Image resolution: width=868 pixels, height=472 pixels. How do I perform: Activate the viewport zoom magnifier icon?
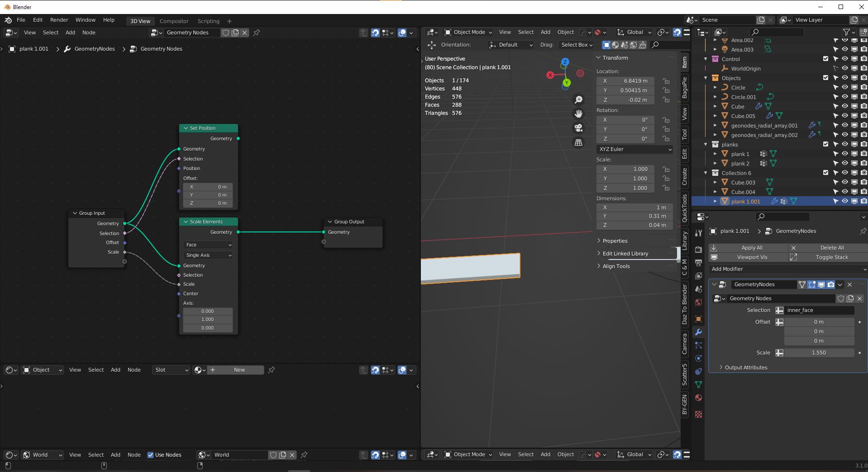578,99
